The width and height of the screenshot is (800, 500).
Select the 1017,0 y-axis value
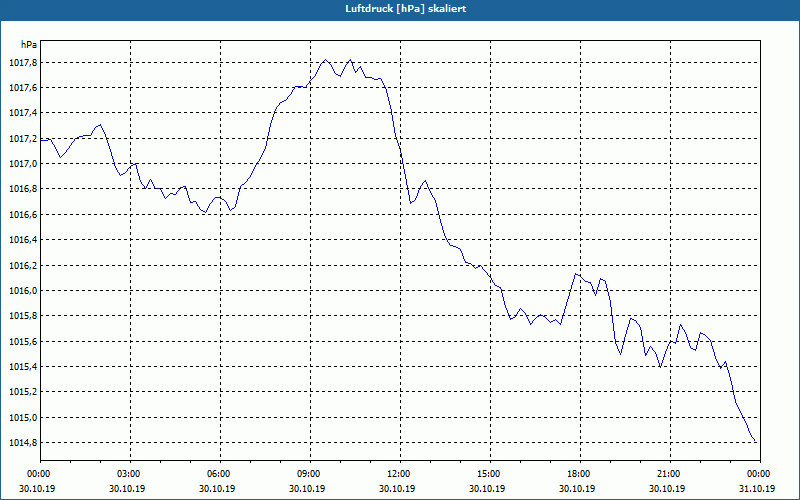coord(23,164)
